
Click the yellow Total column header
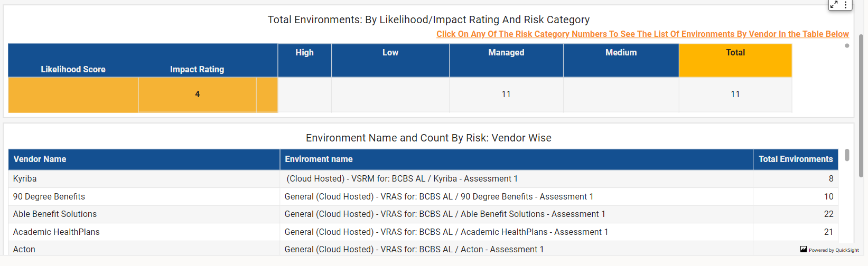(735, 60)
